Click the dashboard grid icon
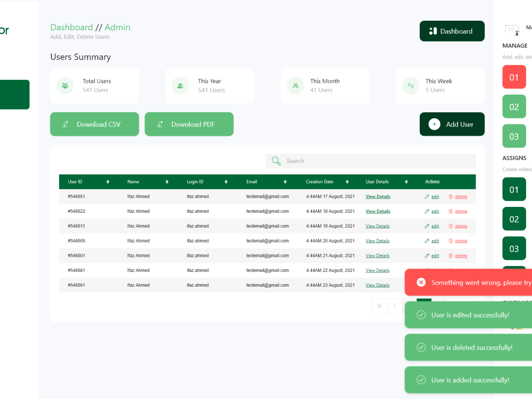This screenshot has height=399, width=532. (434, 31)
